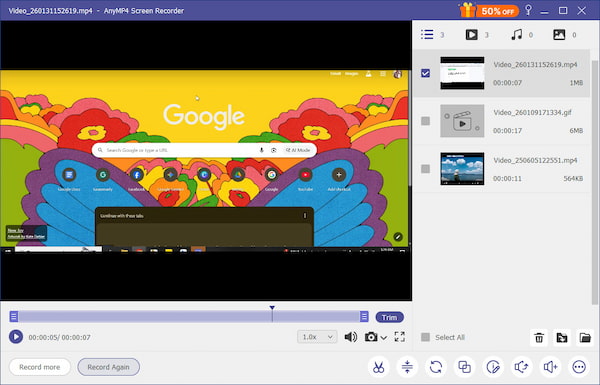Open the video compressor tool
Image resolution: width=600 pixels, height=385 pixels.
coord(407,367)
